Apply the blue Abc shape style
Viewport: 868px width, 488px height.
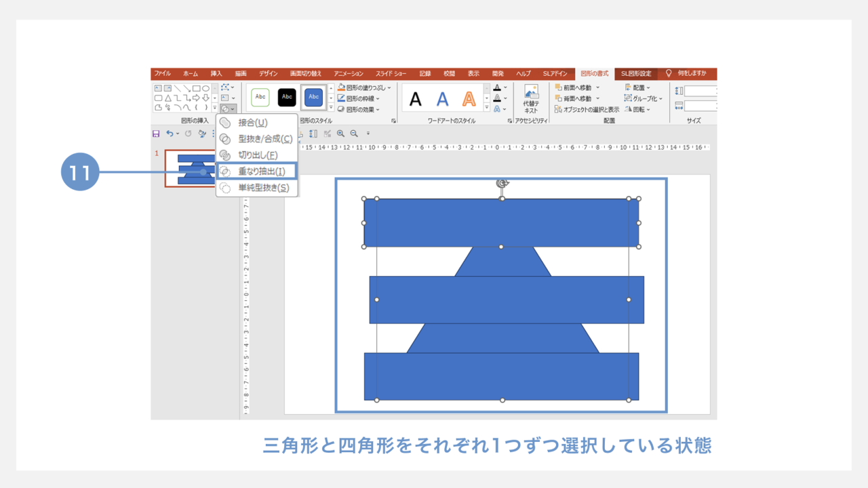click(313, 97)
